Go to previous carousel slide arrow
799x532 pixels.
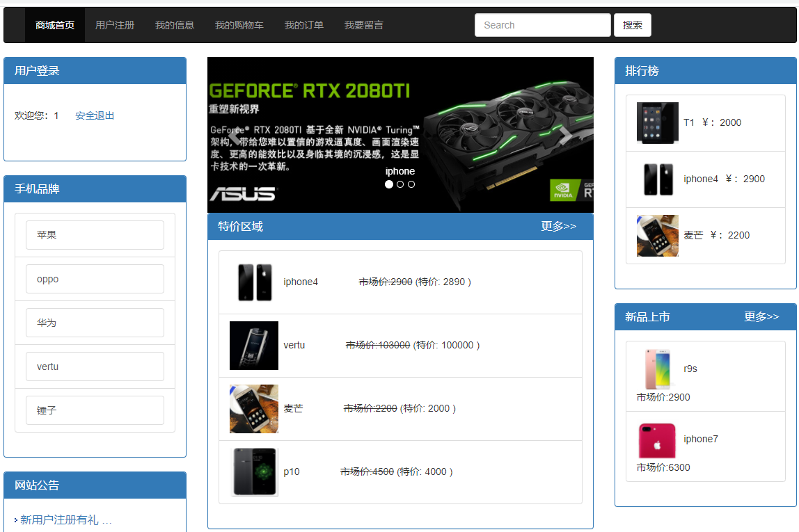236,135
